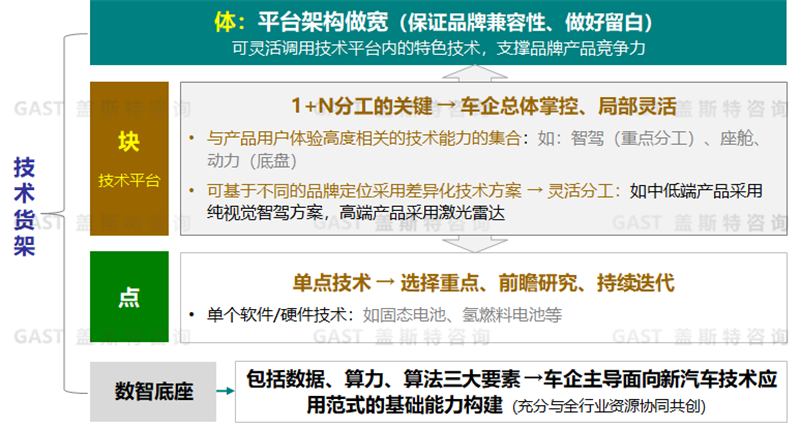Screen dimensions: 800x429
Task: Select the green 点 box
Action: click(x=128, y=296)
